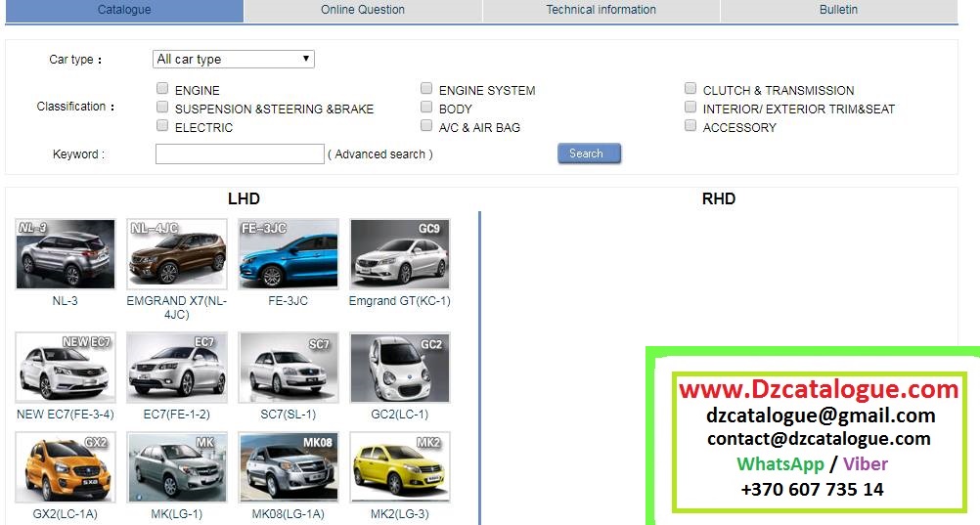Open the Advanced search link
The width and height of the screenshot is (980, 525).
(x=380, y=154)
